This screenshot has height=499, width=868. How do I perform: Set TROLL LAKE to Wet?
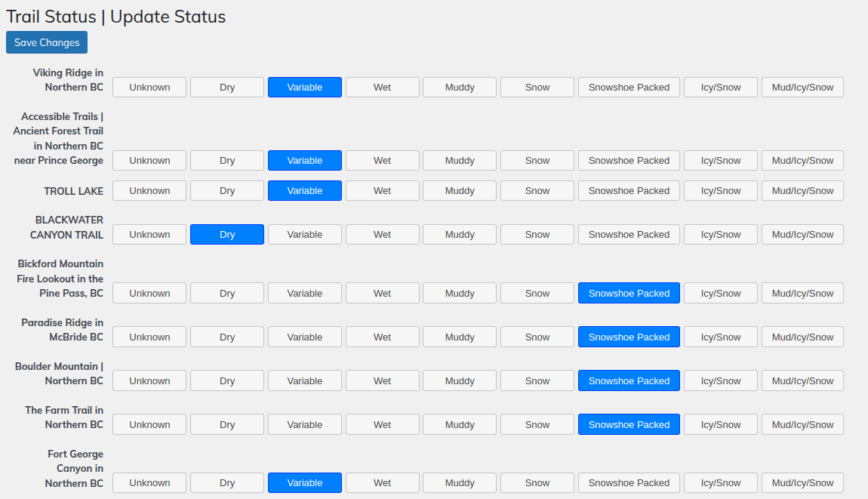pos(382,190)
